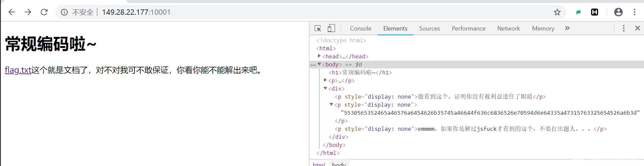Image resolution: width=644 pixels, height=166 pixels.
Task: Open the DevTools customize three-dot menu
Action: pyautogui.click(x=623, y=29)
